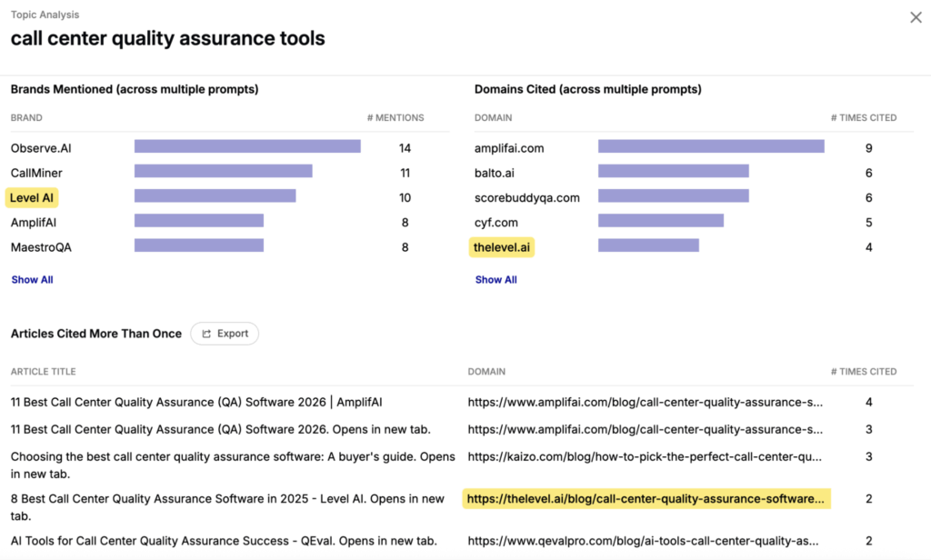Click the Observe.AI mentions count 14
The height and width of the screenshot is (560, 931).
click(x=405, y=148)
